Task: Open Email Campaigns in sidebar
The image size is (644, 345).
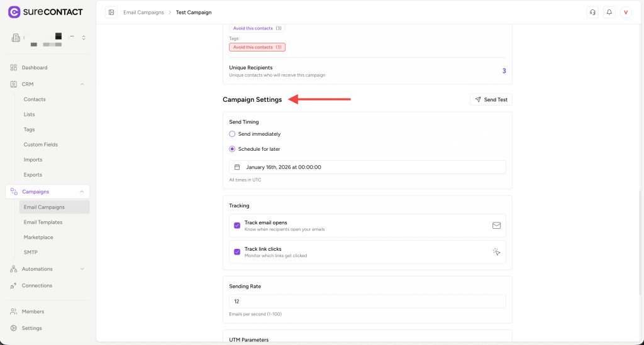Action: (x=54, y=207)
